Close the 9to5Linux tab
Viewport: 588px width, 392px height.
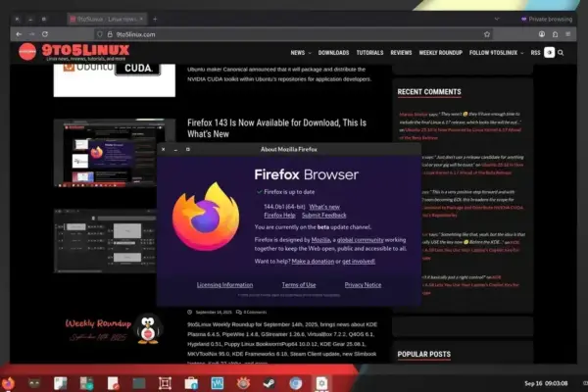141,19
